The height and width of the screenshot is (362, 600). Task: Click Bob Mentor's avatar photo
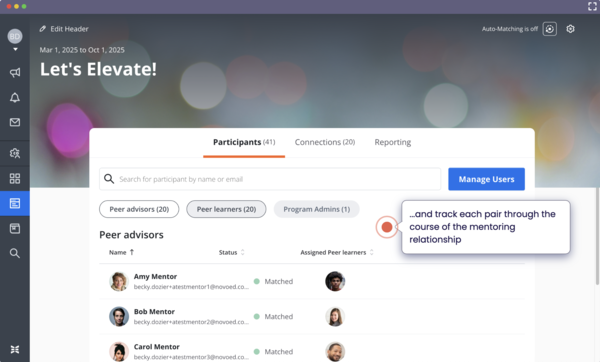coord(119,316)
